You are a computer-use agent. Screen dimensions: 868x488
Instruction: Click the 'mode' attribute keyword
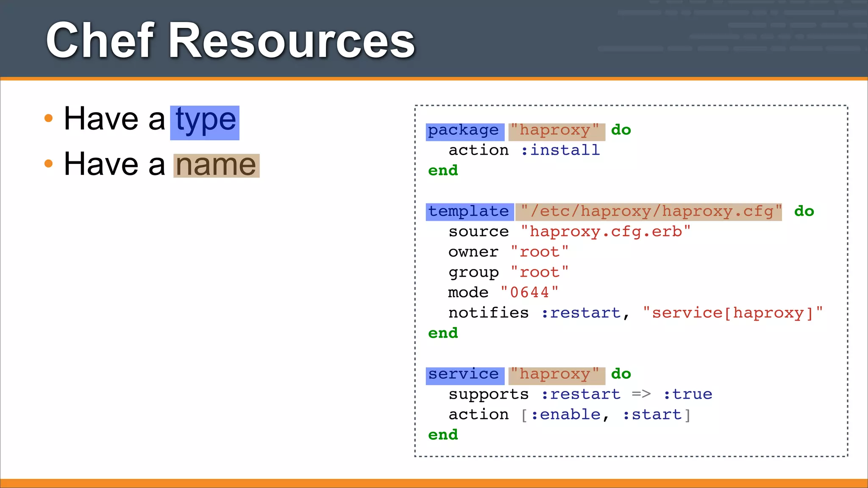[x=468, y=292]
